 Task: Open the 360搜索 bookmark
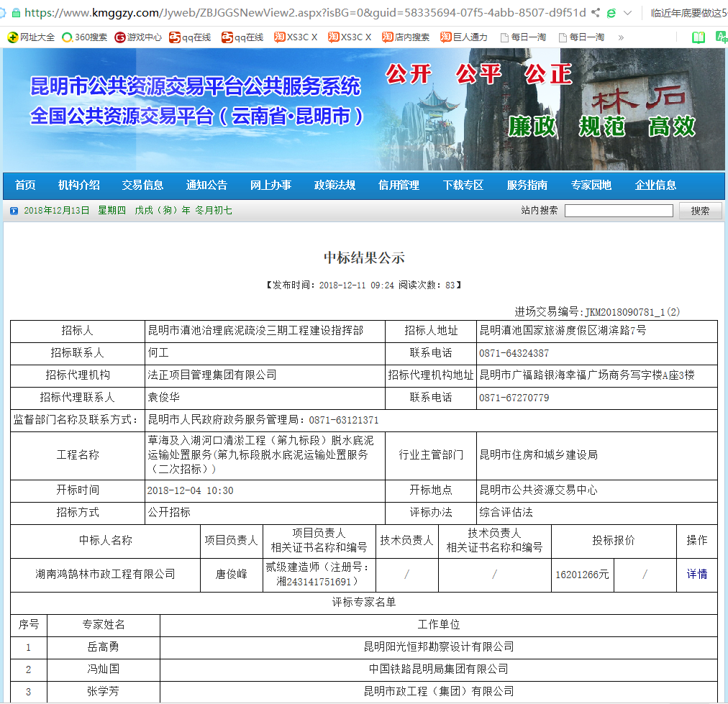tap(85, 37)
